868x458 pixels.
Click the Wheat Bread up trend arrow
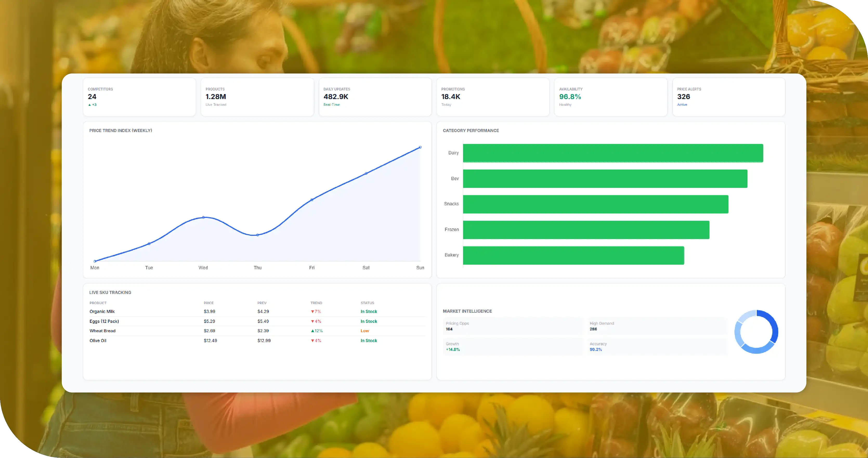(312, 331)
